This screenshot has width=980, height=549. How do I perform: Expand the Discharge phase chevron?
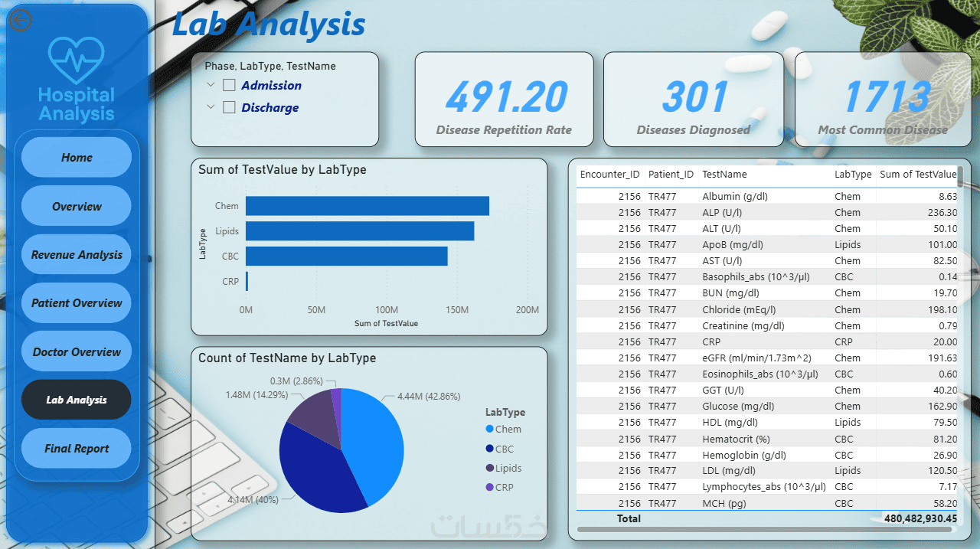pos(211,107)
